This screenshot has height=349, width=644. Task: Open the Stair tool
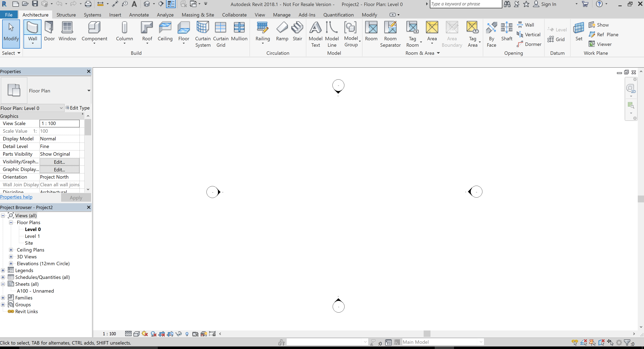click(x=297, y=32)
